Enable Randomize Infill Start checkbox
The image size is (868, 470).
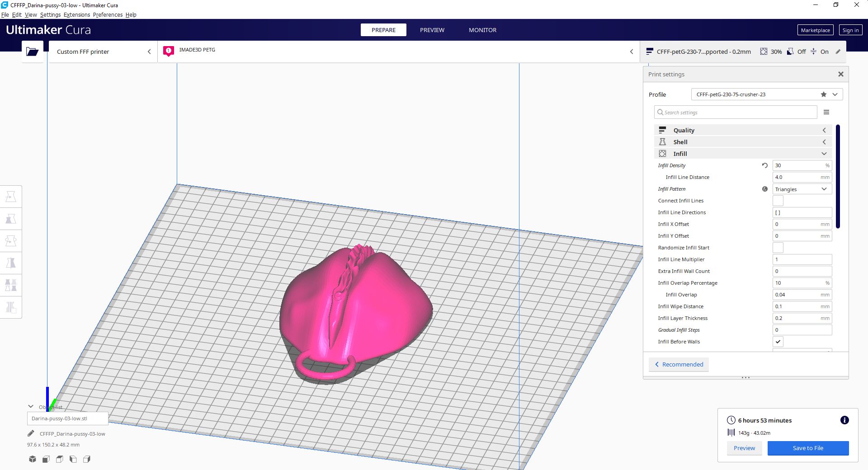778,248
